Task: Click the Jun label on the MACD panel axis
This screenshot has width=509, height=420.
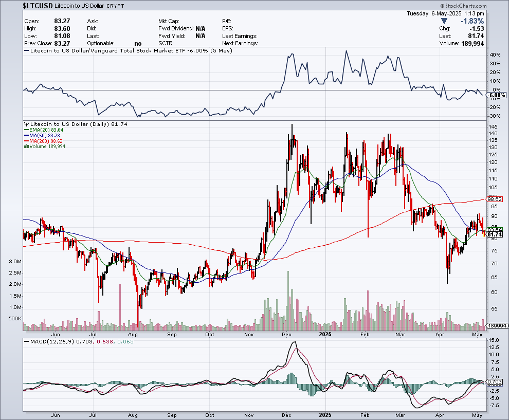Action: coord(56,415)
